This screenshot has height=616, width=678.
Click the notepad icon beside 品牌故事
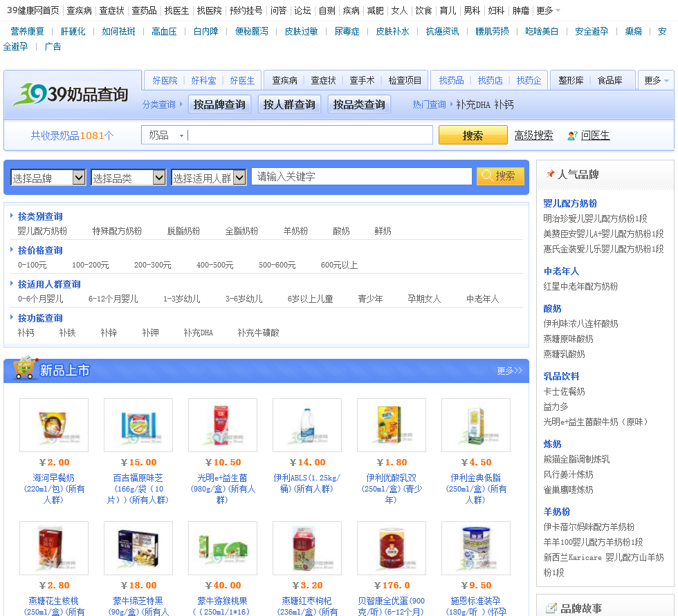click(551, 608)
